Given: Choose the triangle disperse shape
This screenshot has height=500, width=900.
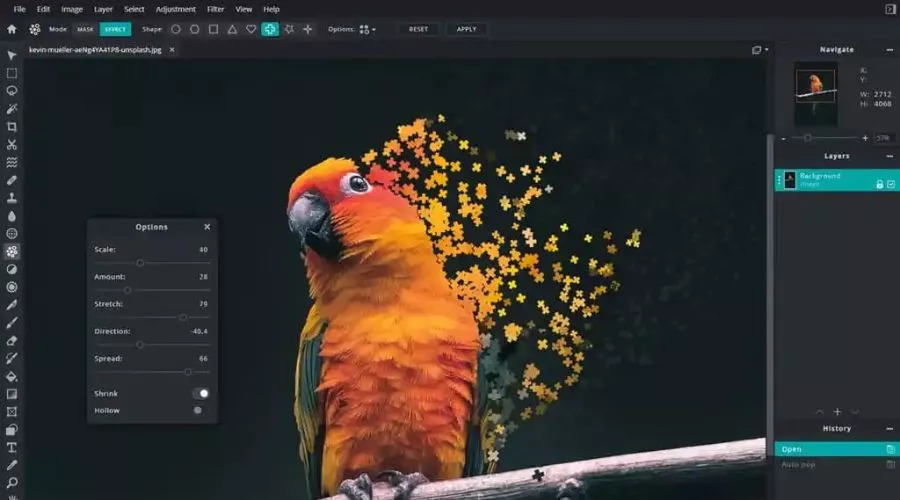Looking at the screenshot, I should tap(232, 29).
